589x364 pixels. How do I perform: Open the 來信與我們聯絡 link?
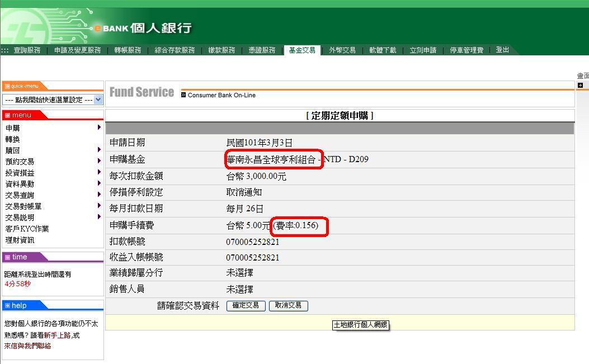(x=27, y=346)
